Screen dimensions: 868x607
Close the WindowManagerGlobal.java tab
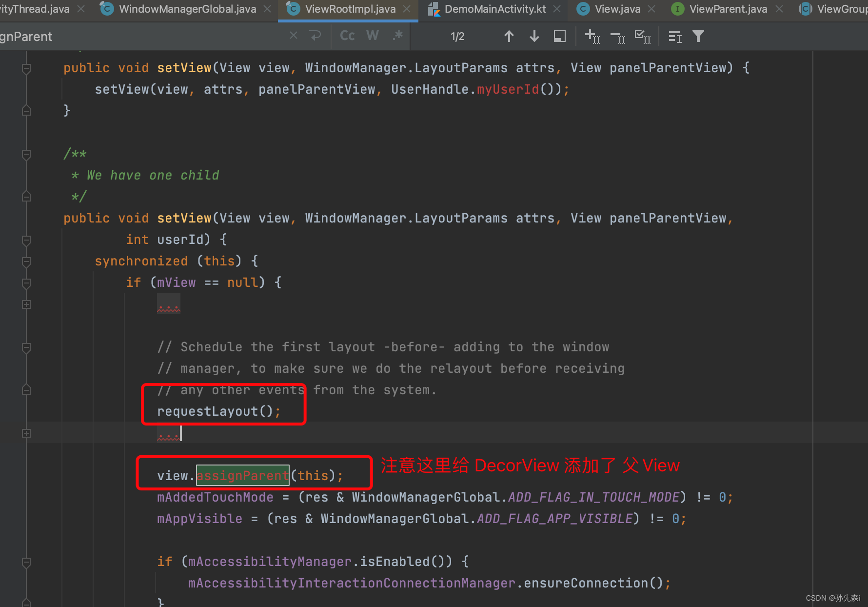pyautogui.click(x=267, y=9)
